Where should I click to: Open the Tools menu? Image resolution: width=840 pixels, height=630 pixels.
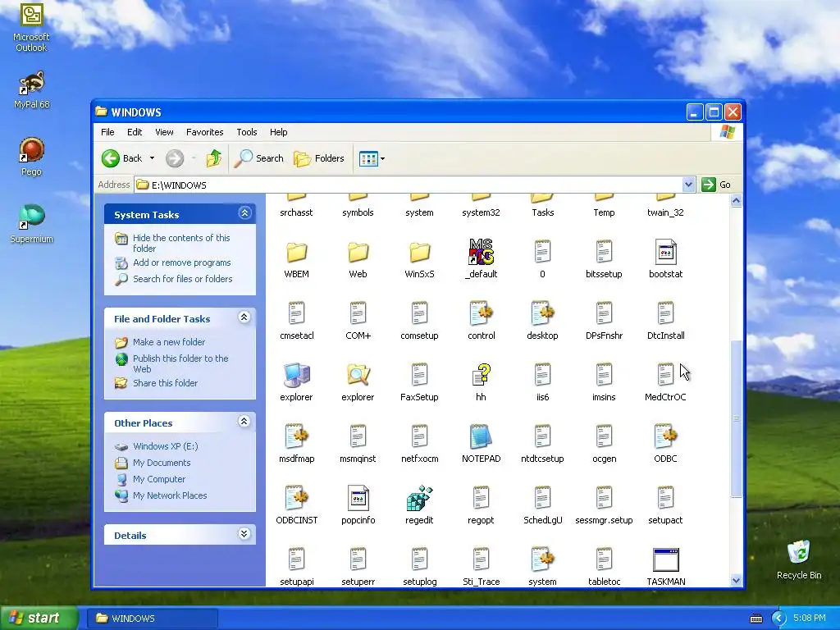(x=247, y=132)
